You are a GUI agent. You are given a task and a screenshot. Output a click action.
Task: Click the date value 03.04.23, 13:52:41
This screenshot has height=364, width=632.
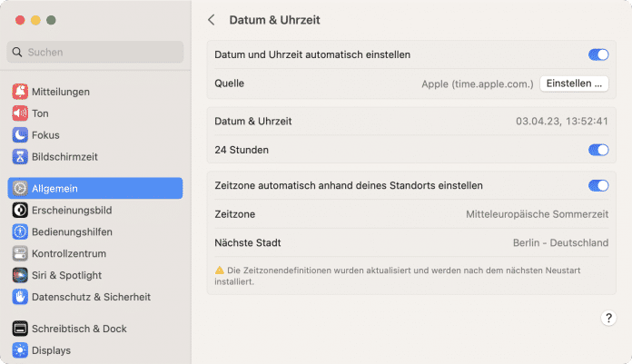pyautogui.click(x=562, y=122)
